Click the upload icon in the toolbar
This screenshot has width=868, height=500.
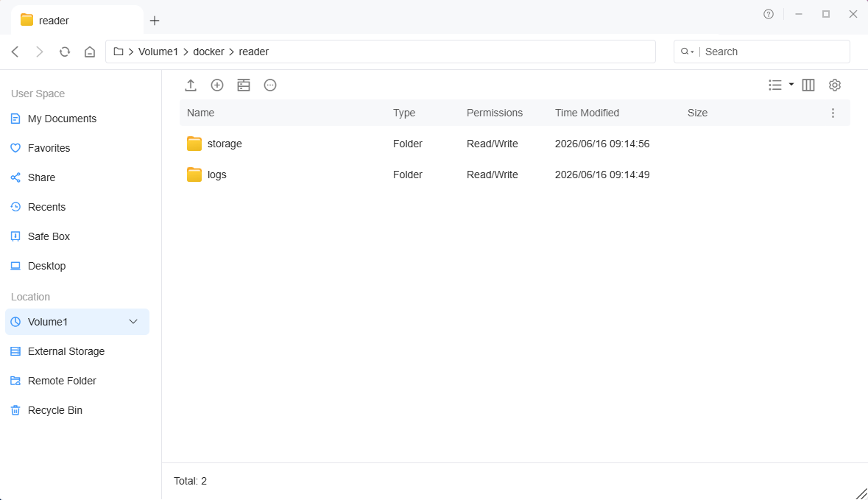[x=191, y=85]
